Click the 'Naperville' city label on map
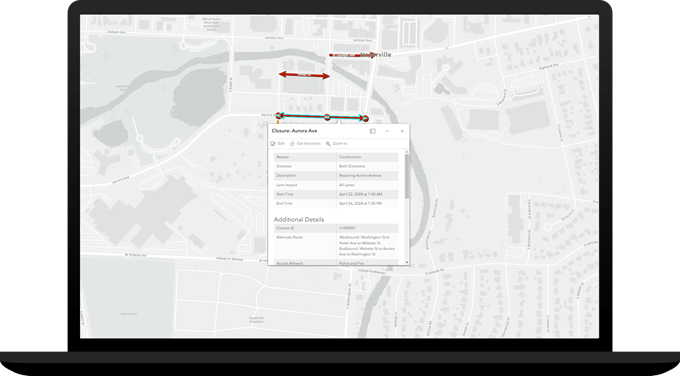680x376 pixels. click(x=376, y=55)
